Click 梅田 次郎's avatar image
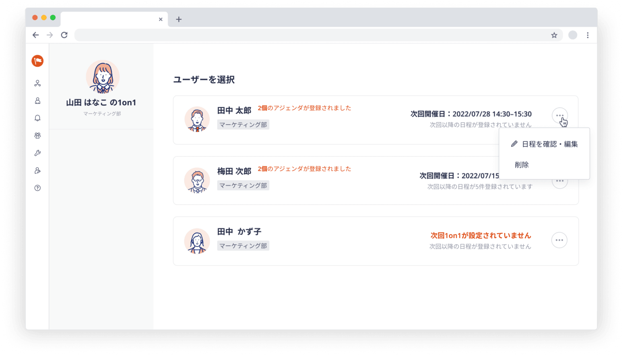 pyautogui.click(x=197, y=180)
